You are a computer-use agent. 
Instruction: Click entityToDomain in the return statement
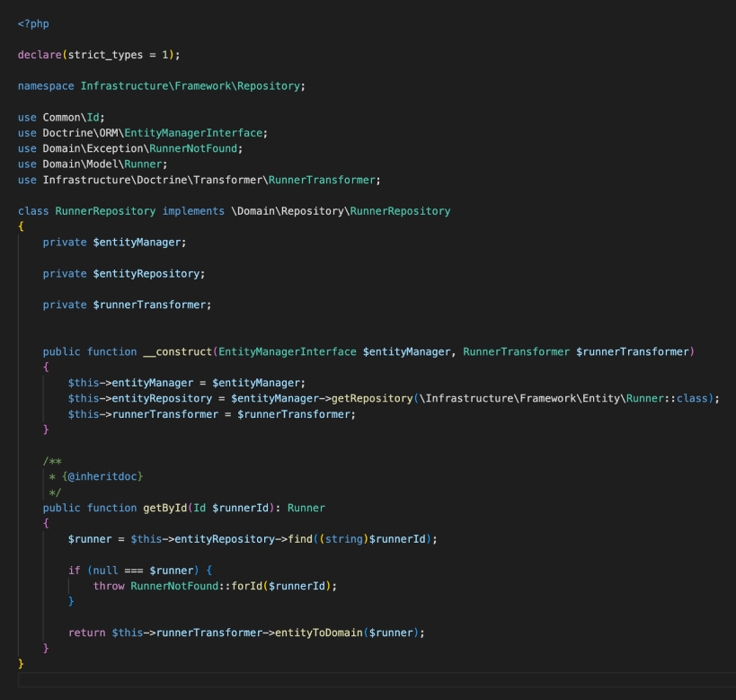[x=318, y=633]
